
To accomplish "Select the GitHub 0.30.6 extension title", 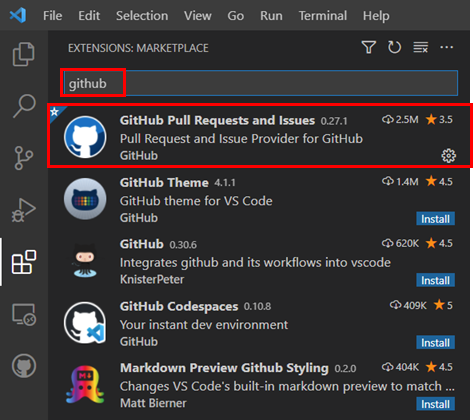I will pos(142,244).
